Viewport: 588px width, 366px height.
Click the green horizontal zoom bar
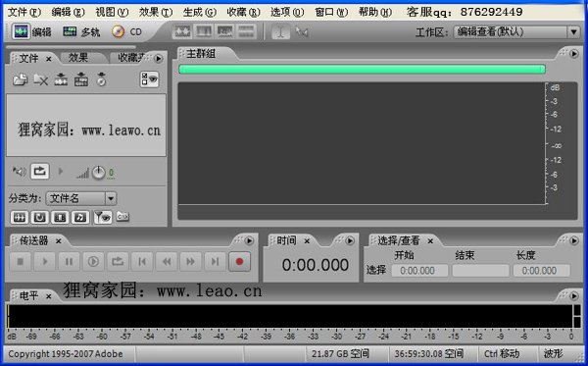click(362, 69)
